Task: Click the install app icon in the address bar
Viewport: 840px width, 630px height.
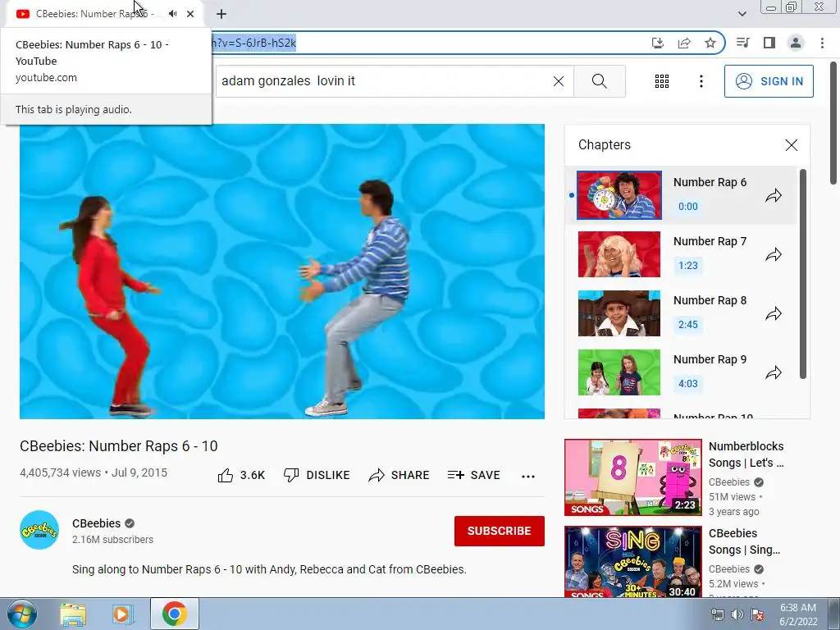Action: [657, 43]
